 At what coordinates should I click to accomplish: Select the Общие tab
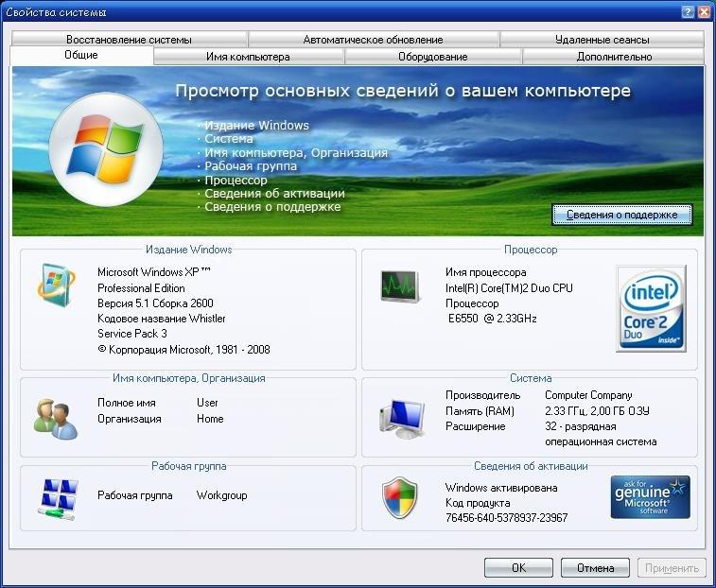tap(81, 55)
